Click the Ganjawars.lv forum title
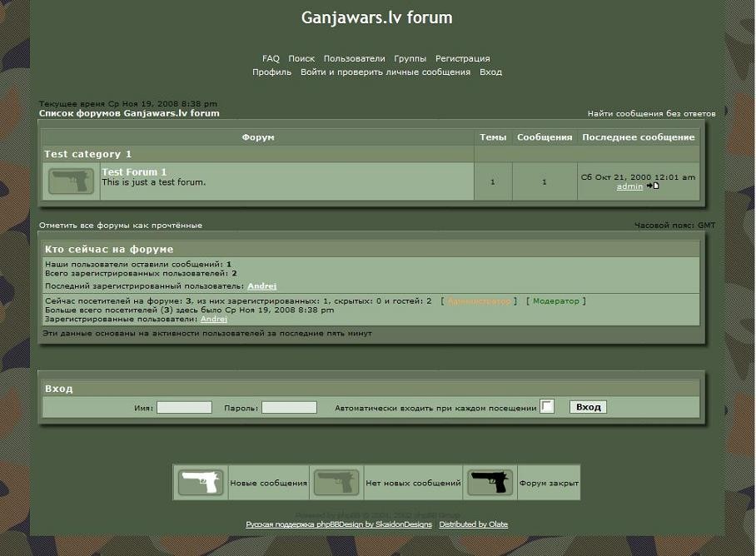Screen dimensions: 756x556 click(x=377, y=17)
